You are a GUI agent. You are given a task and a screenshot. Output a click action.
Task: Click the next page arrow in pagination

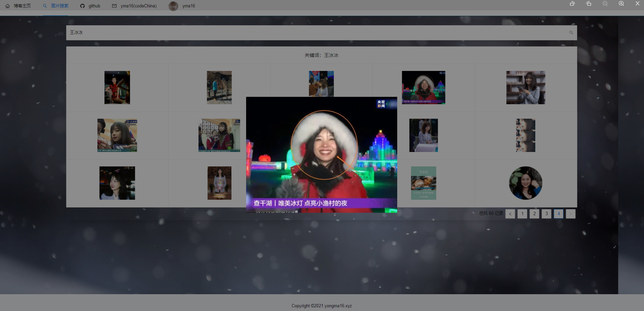click(x=570, y=214)
